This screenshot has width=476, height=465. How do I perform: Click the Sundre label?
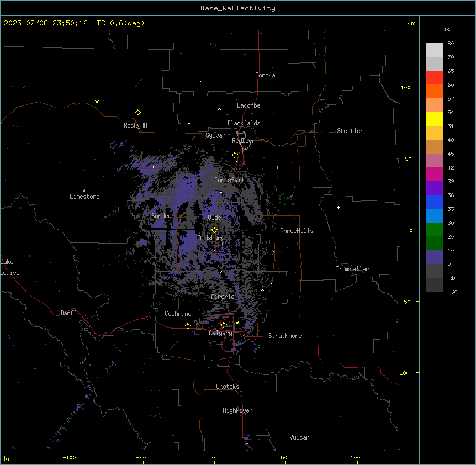pos(161,216)
